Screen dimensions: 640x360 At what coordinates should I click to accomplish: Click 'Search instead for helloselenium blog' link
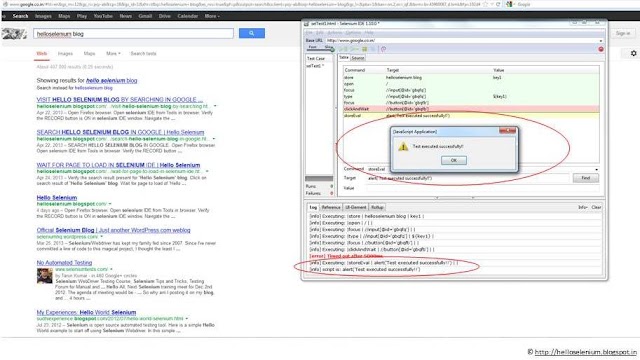74,88
